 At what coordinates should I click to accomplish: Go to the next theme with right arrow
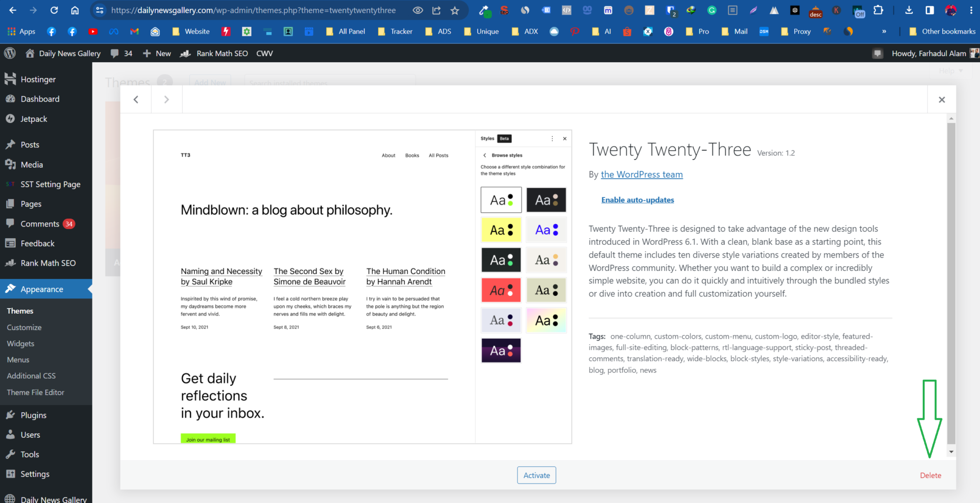pos(166,99)
